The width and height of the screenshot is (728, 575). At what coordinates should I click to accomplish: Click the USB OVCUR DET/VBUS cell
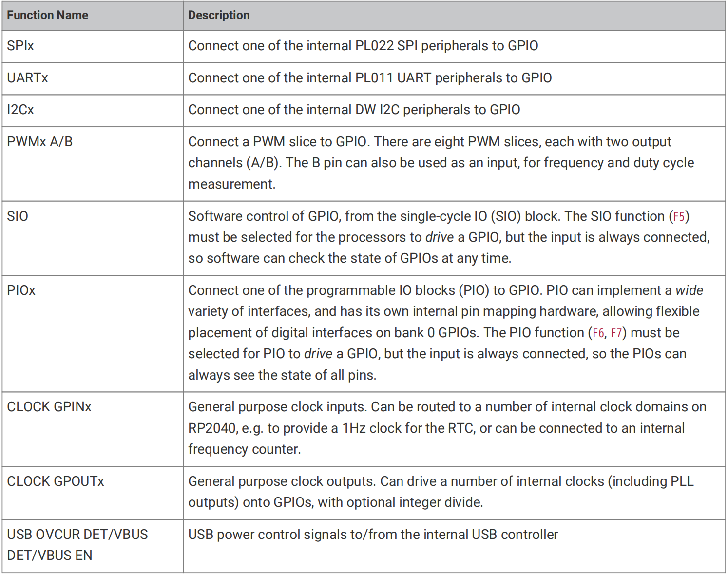[x=93, y=546]
